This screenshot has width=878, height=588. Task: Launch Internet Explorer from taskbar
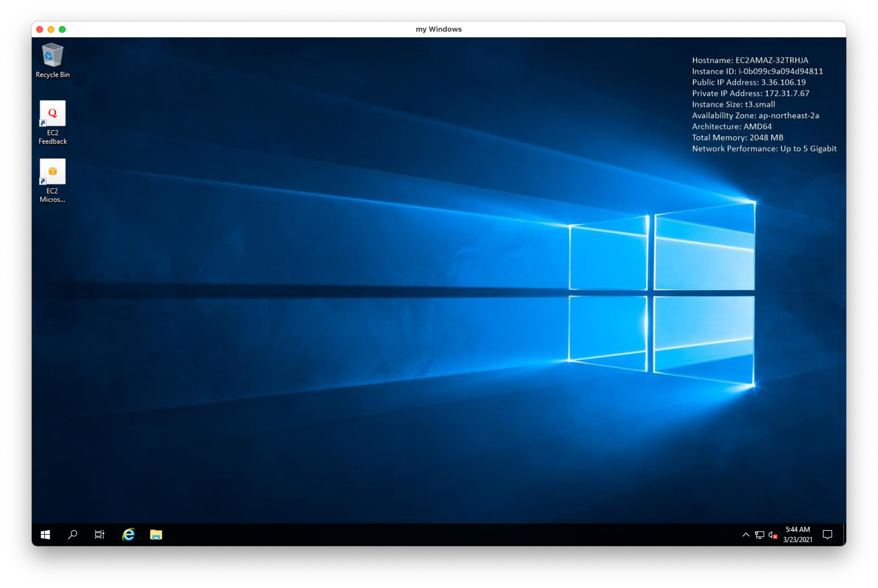128,535
